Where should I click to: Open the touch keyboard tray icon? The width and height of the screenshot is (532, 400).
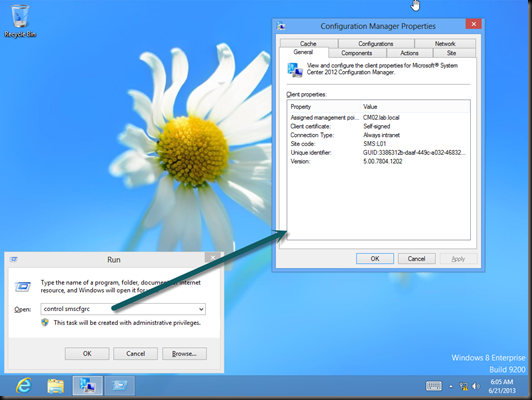pyautogui.click(x=434, y=386)
